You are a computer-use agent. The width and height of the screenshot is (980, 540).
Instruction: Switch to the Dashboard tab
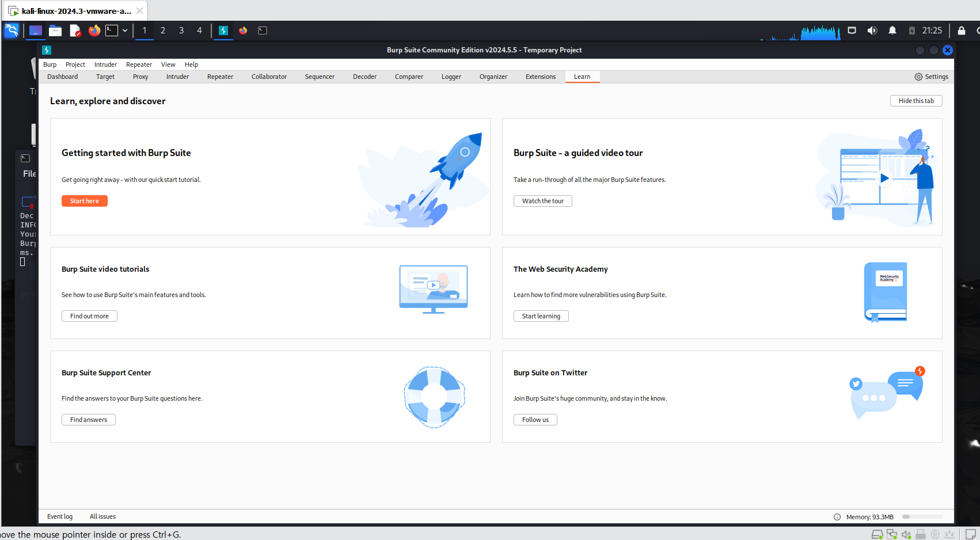point(63,77)
